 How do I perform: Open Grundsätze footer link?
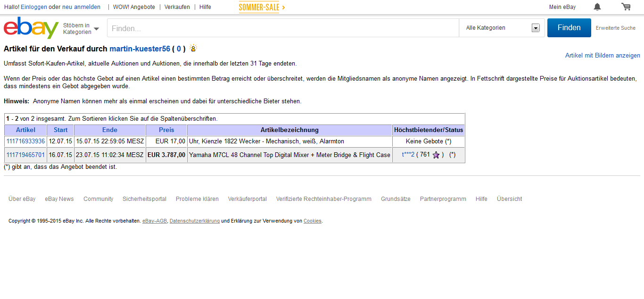pos(396,199)
